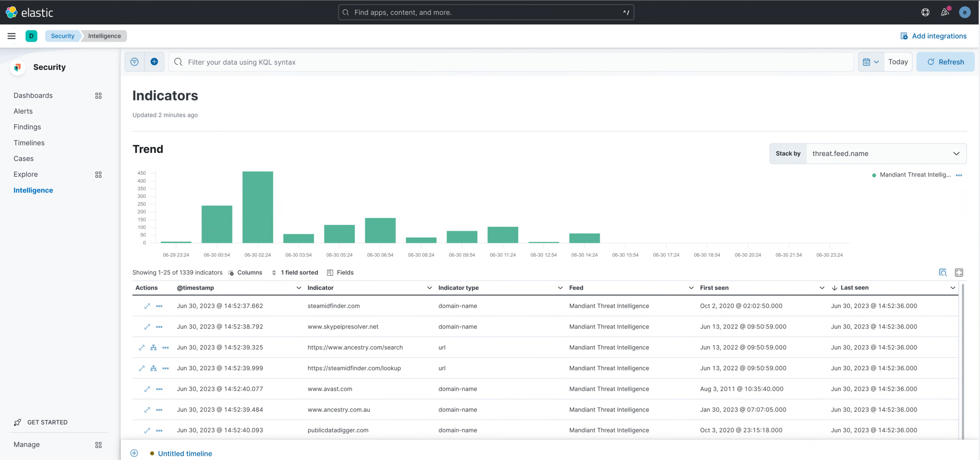This screenshot has height=460, width=980.
Task: Select Alerts in the Security sidebar
Action: point(23,111)
